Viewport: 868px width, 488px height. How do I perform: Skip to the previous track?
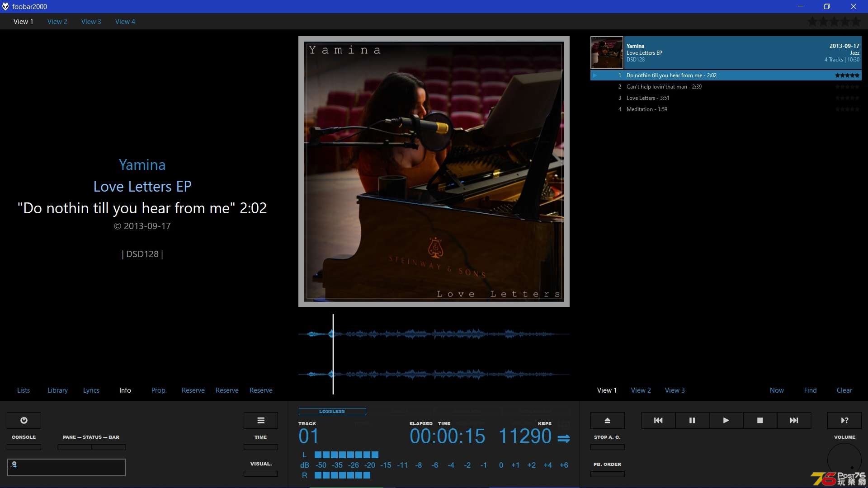click(x=658, y=420)
